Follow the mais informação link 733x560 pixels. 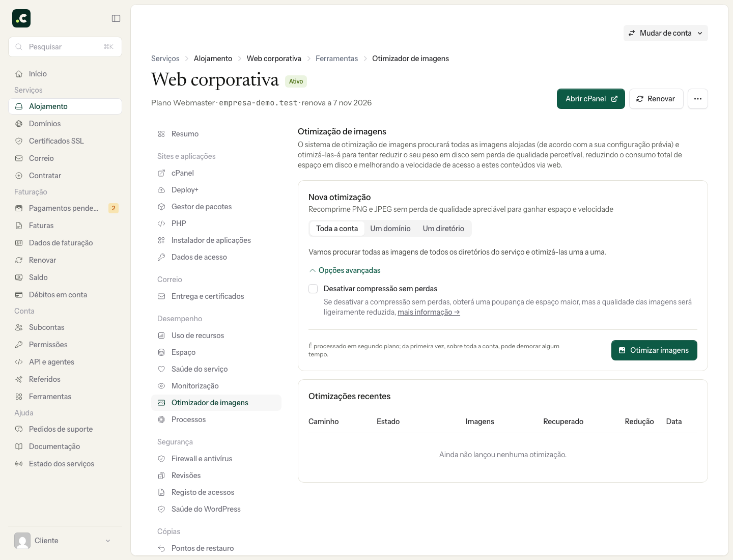[x=429, y=312]
